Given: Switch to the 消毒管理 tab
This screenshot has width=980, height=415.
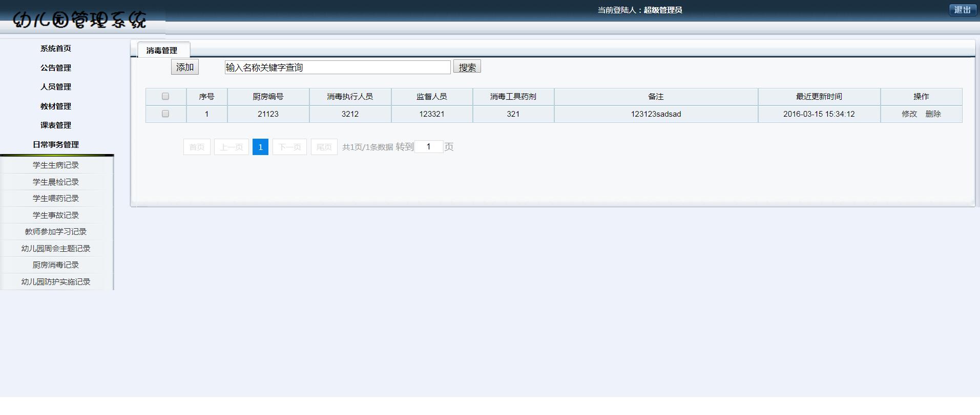Looking at the screenshot, I should (x=162, y=50).
